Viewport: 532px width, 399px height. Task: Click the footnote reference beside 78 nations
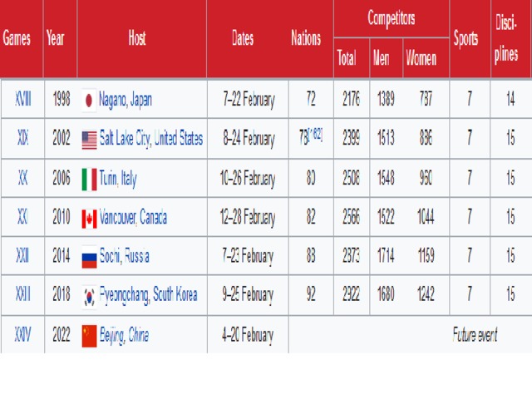(x=315, y=135)
